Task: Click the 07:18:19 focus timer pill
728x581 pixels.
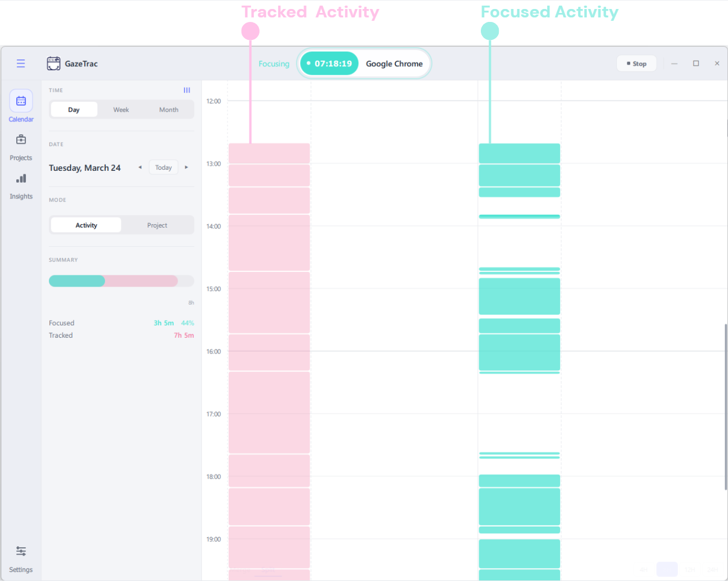Action: pyautogui.click(x=329, y=63)
